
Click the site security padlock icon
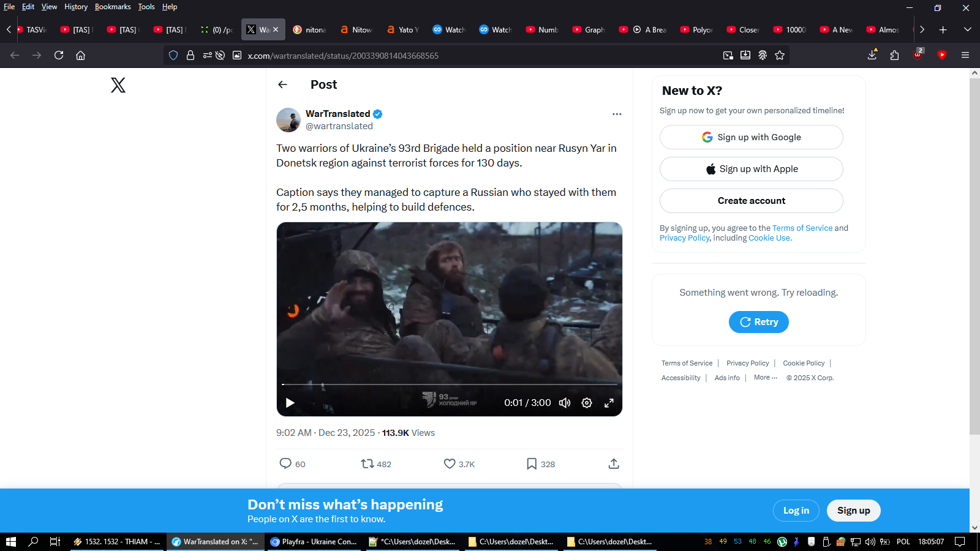pyautogui.click(x=190, y=55)
